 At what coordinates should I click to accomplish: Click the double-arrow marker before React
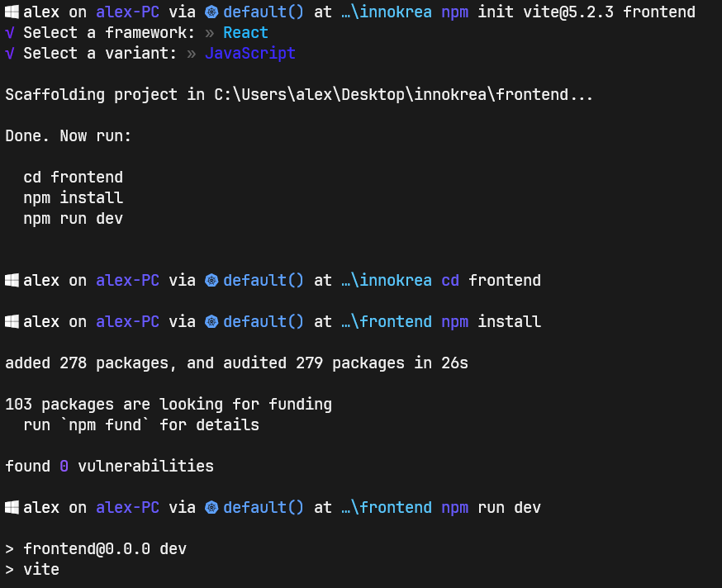tap(210, 33)
